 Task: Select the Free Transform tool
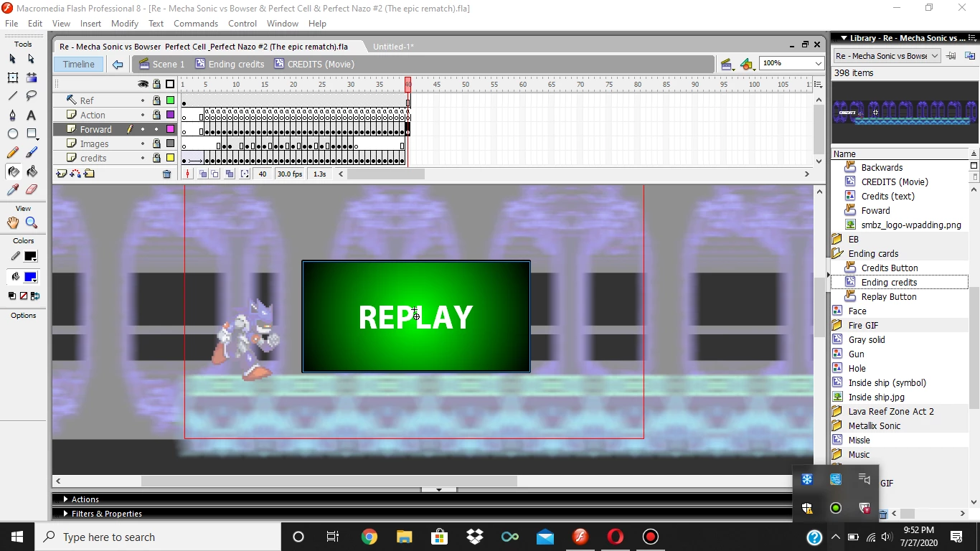[x=13, y=77]
